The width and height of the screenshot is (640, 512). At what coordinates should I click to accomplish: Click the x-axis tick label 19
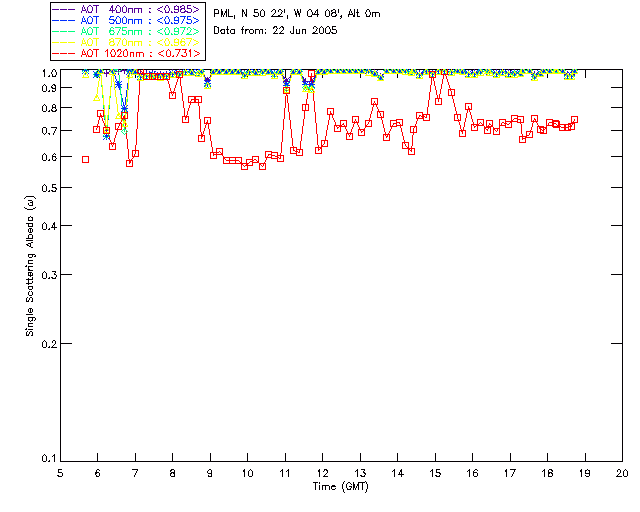point(585,473)
